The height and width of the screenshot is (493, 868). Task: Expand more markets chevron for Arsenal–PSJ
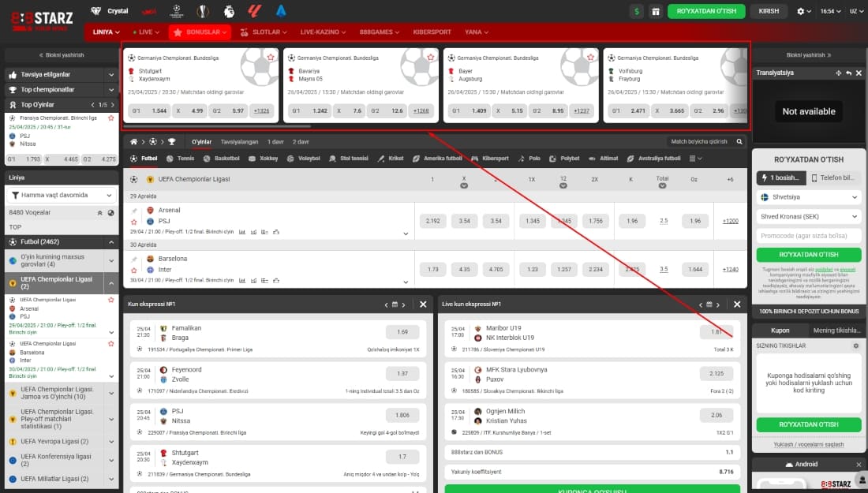pyautogui.click(x=406, y=233)
